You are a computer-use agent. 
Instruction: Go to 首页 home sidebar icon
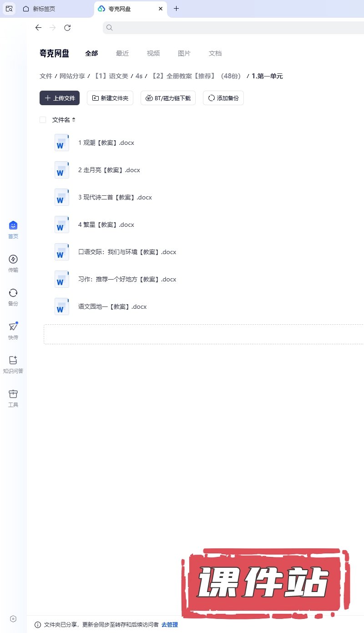click(x=13, y=226)
